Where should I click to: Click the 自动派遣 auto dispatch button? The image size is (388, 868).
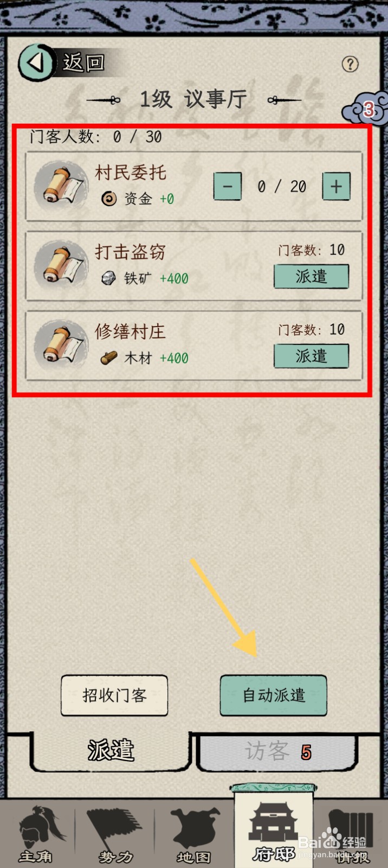click(x=273, y=695)
